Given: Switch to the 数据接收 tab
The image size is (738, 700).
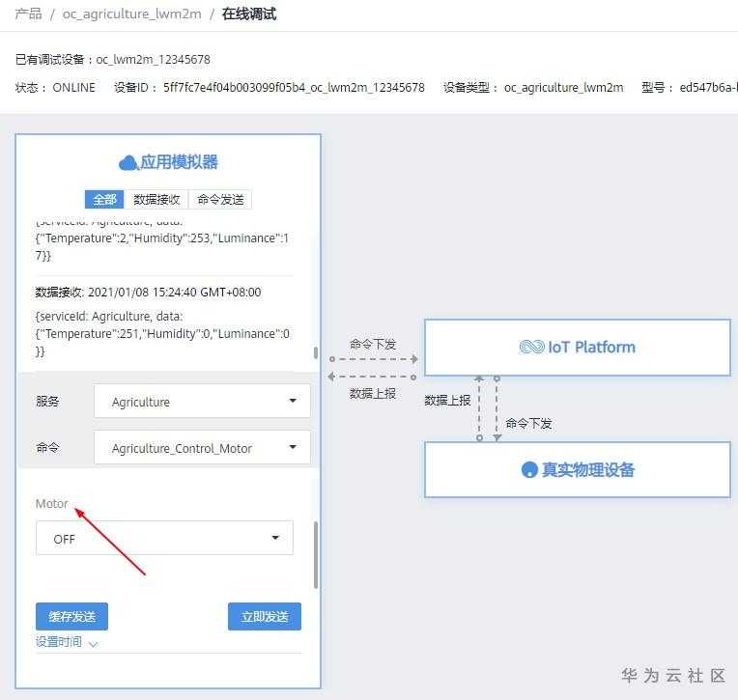Looking at the screenshot, I should pos(156,200).
